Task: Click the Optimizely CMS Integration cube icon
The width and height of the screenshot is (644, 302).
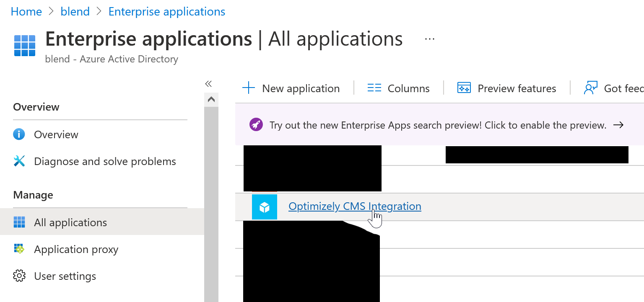Action: [265, 207]
